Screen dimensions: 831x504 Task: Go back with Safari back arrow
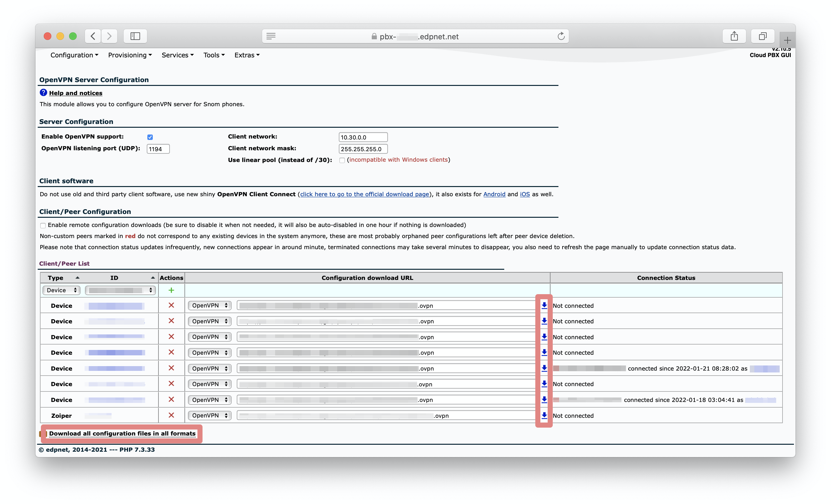click(93, 36)
